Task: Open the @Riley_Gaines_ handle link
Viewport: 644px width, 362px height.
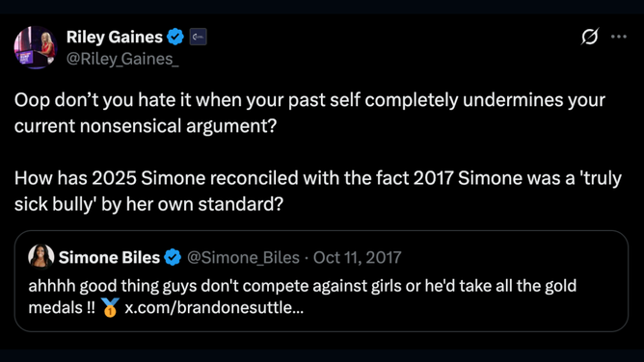Action: point(122,59)
